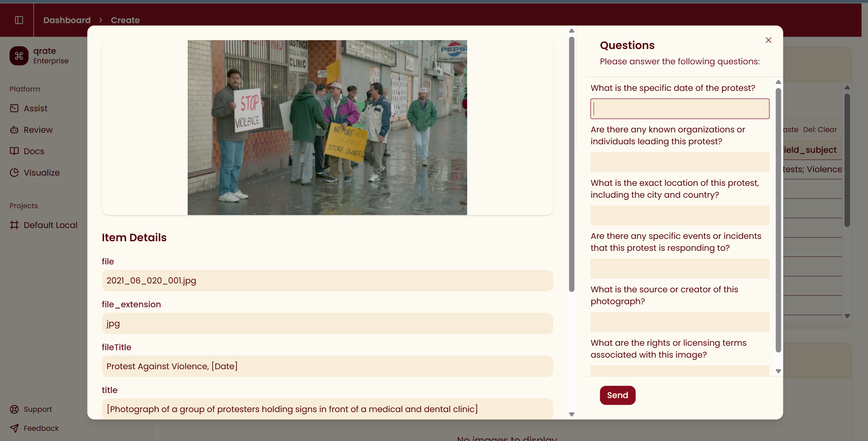Click the protest date answer field

pos(680,109)
